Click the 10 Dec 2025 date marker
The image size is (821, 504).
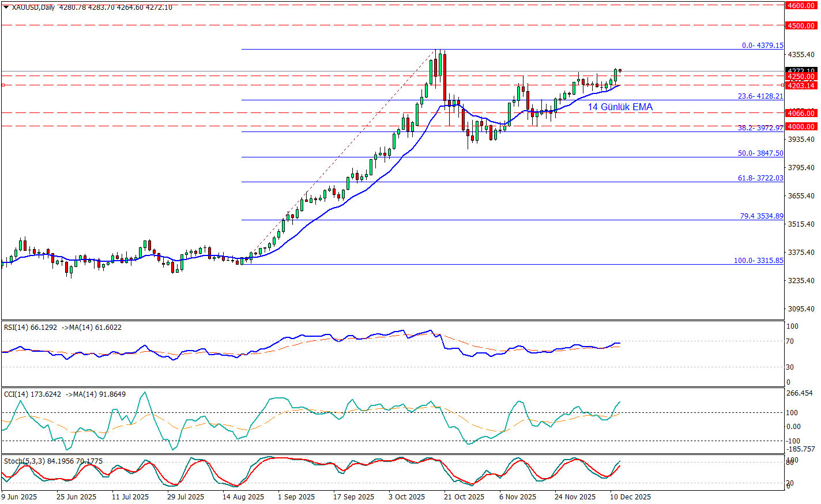point(630,497)
